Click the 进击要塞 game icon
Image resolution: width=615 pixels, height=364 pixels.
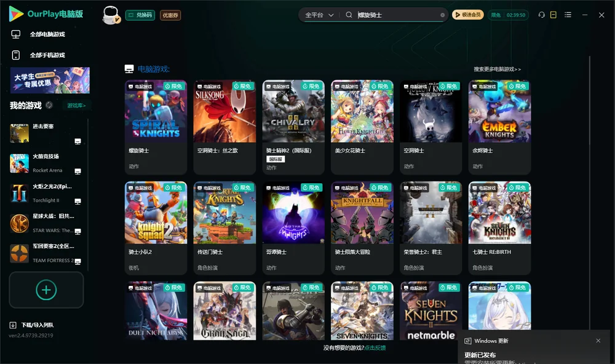(x=19, y=133)
